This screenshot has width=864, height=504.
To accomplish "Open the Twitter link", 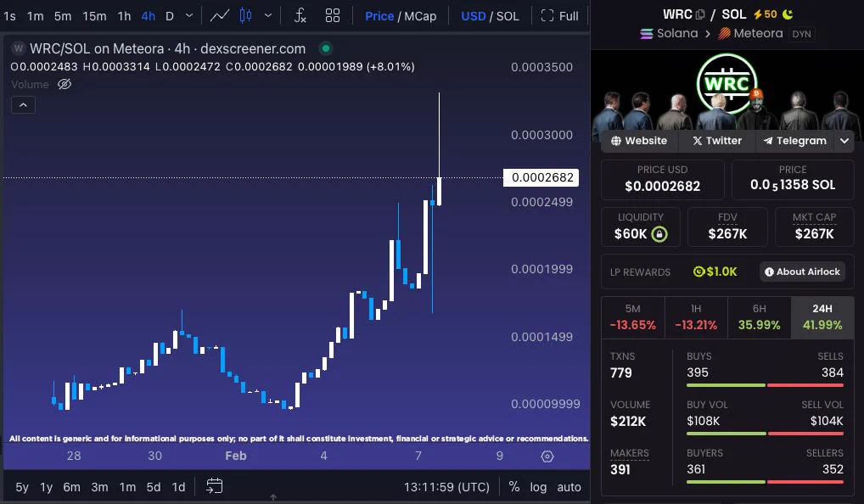I will click(717, 141).
